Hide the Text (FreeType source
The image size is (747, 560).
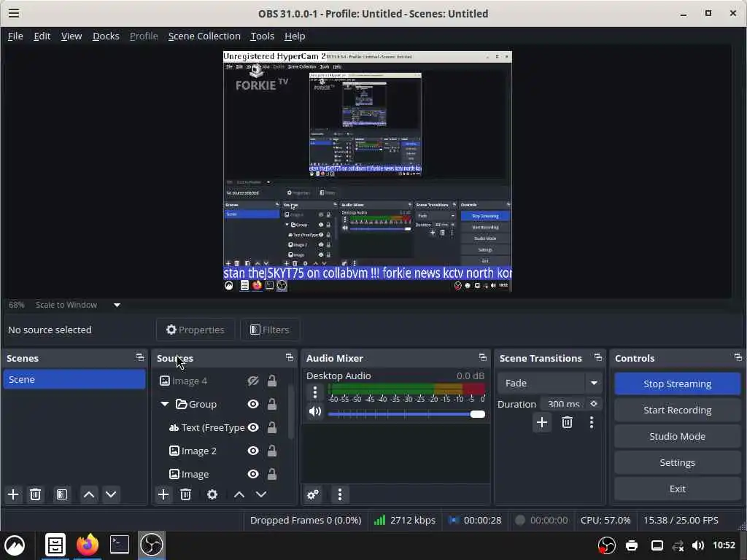[253, 427]
